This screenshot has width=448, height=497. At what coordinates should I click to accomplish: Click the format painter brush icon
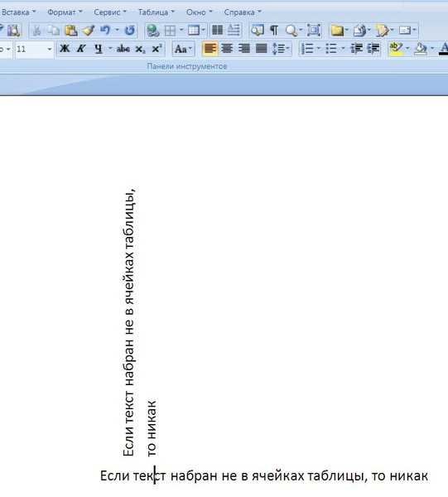89,31
